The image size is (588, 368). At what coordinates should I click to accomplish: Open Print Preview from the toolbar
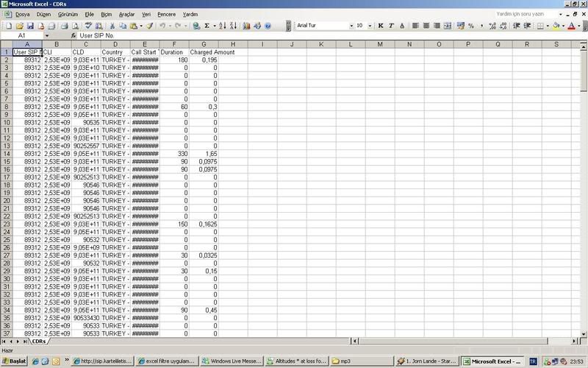click(76, 26)
